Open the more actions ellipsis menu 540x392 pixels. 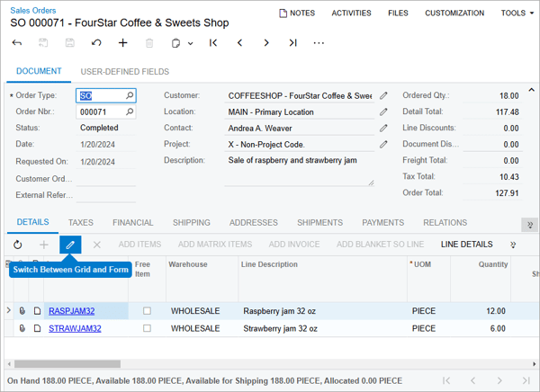319,43
